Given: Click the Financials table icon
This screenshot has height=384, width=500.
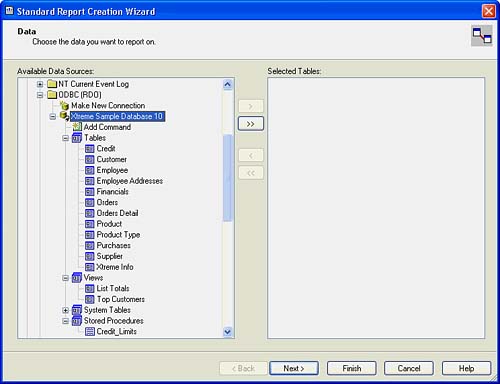Looking at the screenshot, I should pyautogui.click(x=90, y=192).
